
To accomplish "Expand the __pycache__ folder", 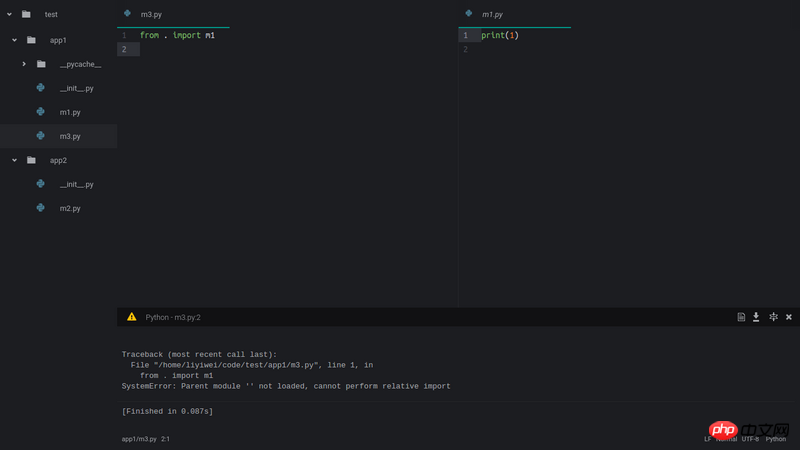I will [x=24, y=64].
